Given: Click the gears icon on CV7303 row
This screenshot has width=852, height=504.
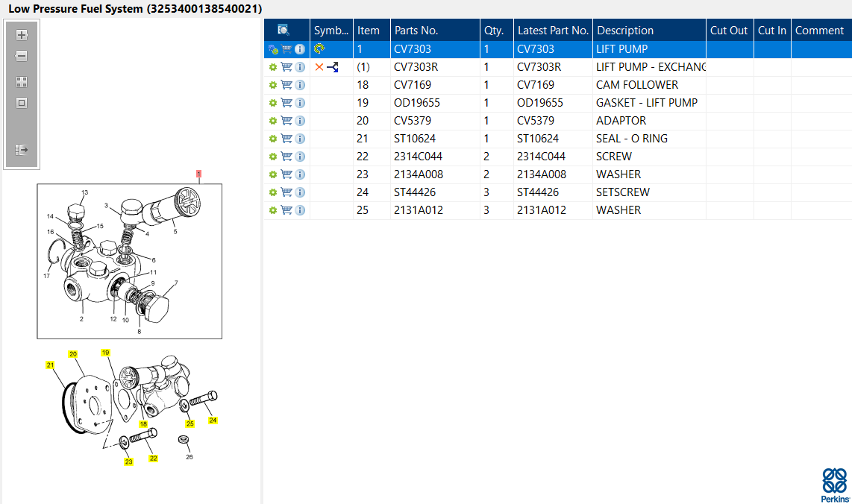Looking at the screenshot, I should coord(273,49).
